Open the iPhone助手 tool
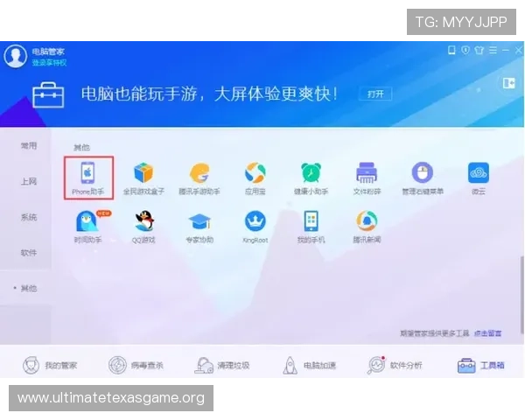525x420 pixels. (x=88, y=178)
